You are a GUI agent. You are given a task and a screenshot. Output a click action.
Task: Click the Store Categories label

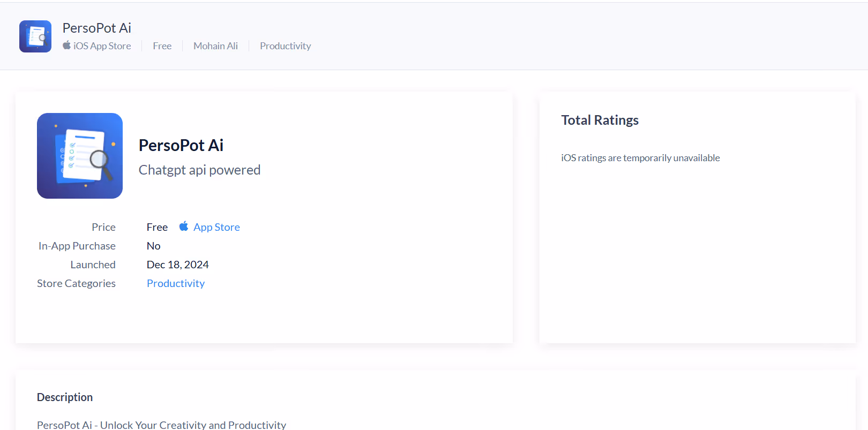tap(76, 283)
